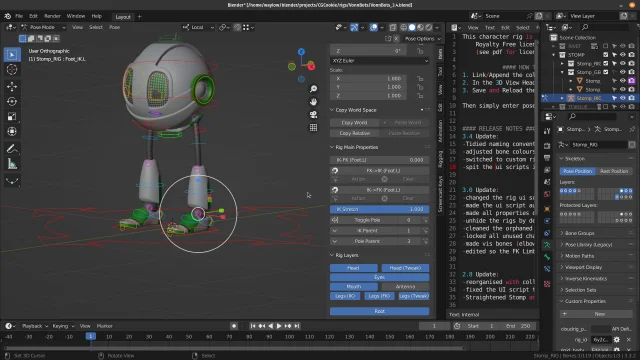The height and width of the screenshot is (360, 640).
Task: Adjust the IK Stretch slider
Action: (x=379, y=209)
